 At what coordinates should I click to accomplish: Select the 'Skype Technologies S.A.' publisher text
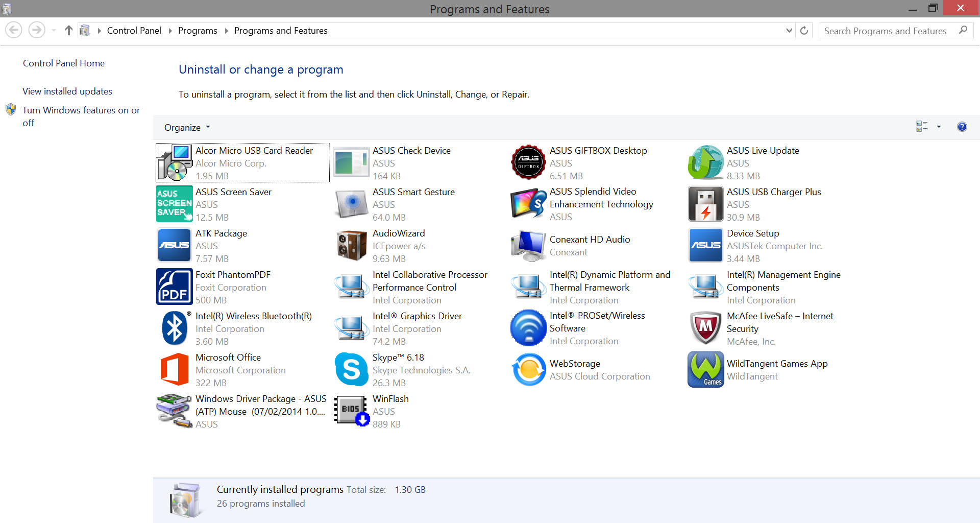tap(421, 370)
